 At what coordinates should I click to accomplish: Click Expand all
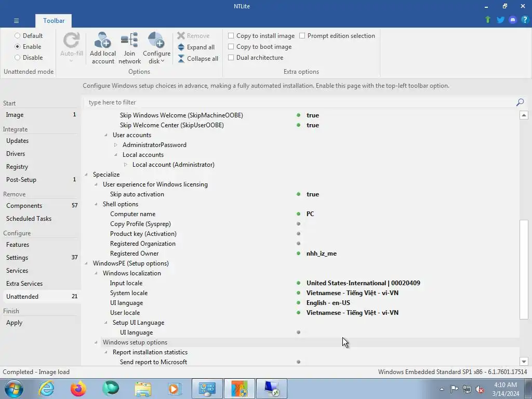[x=196, y=47]
